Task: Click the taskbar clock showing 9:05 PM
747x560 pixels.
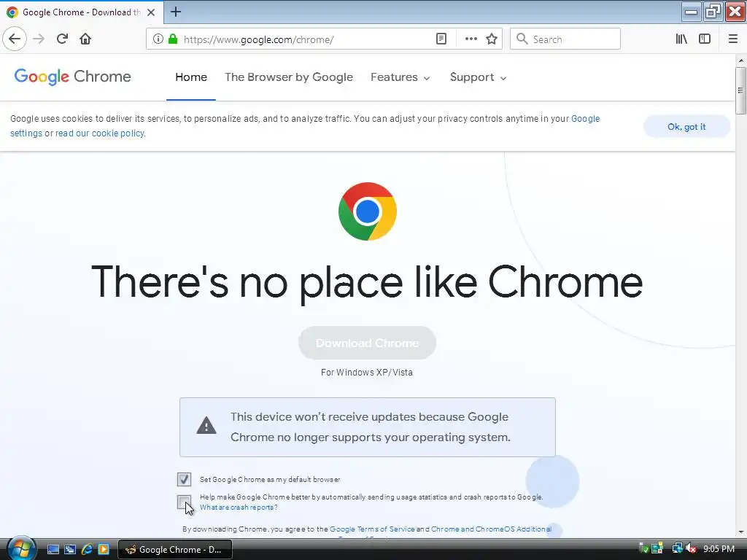Action: [x=719, y=549]
